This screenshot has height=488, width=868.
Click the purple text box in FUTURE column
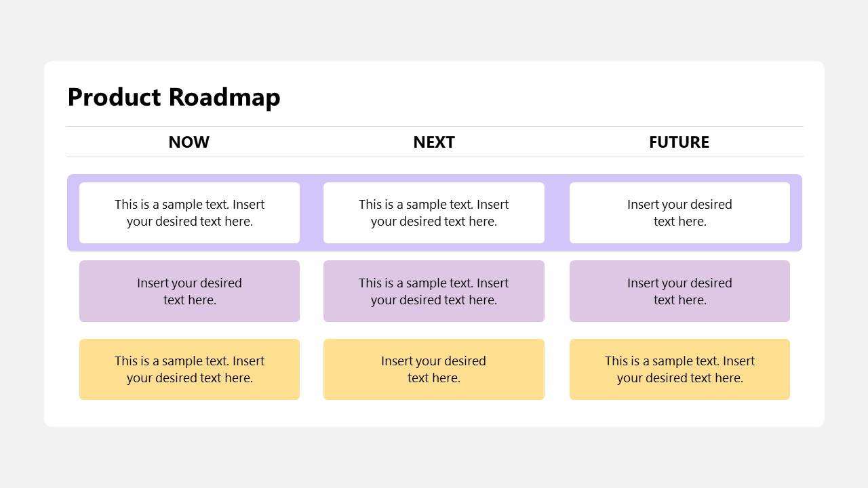pos(679,291)
